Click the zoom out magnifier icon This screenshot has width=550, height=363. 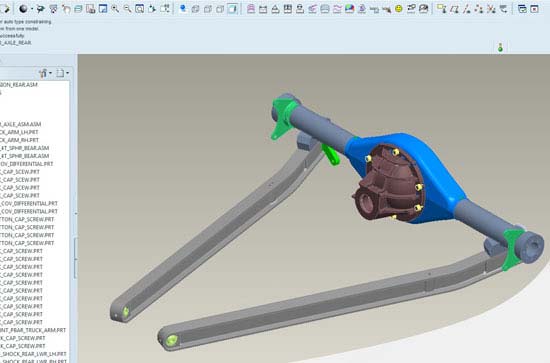click(x=127, y=9)
